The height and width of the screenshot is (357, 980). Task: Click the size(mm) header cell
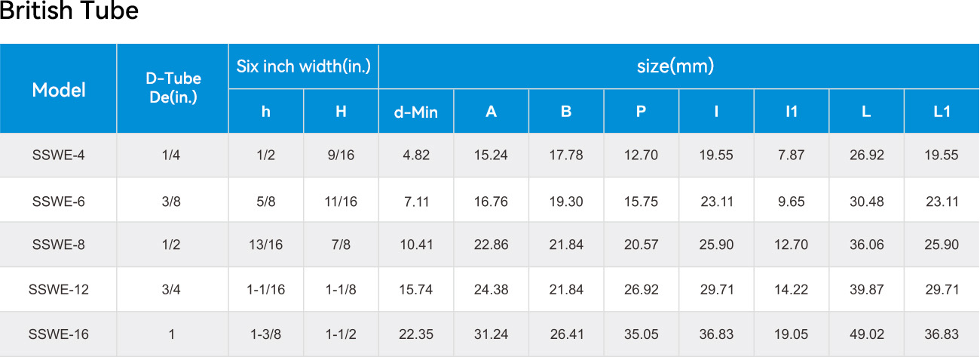679,66
